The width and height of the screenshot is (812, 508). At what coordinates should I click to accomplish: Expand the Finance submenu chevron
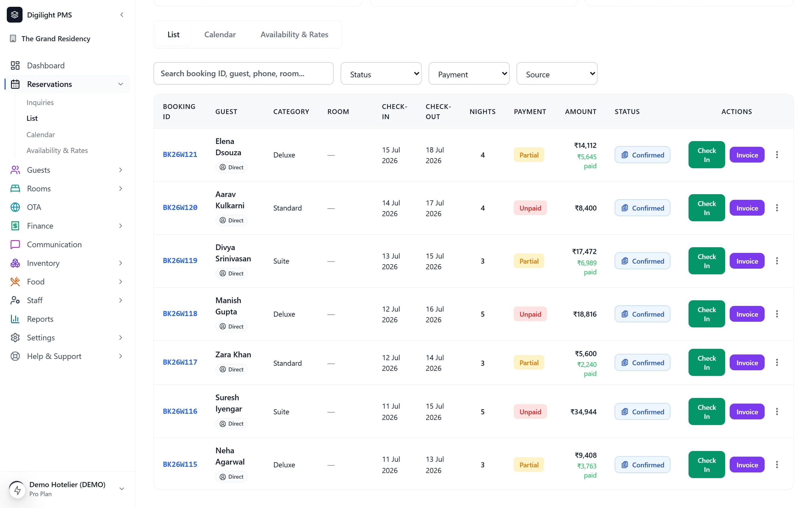(x=120, y=226)
